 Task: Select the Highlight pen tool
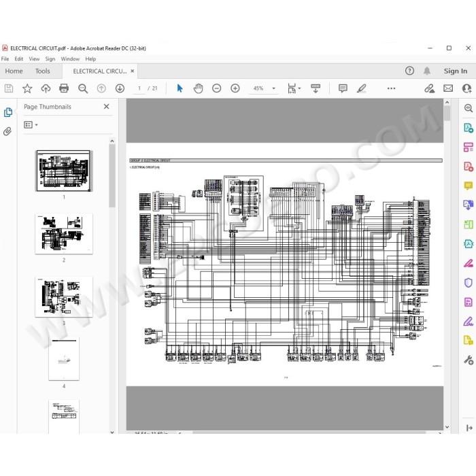(x=361, y=88)
